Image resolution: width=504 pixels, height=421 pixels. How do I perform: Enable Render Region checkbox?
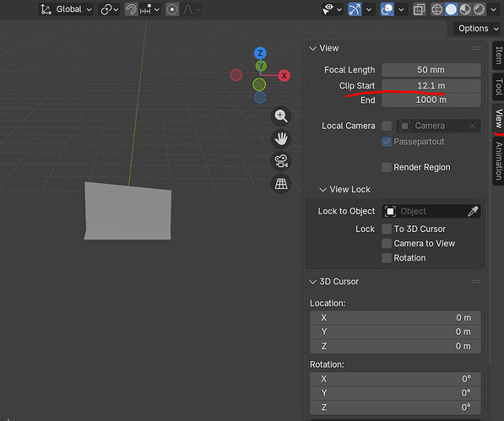[x=387, y=167]
